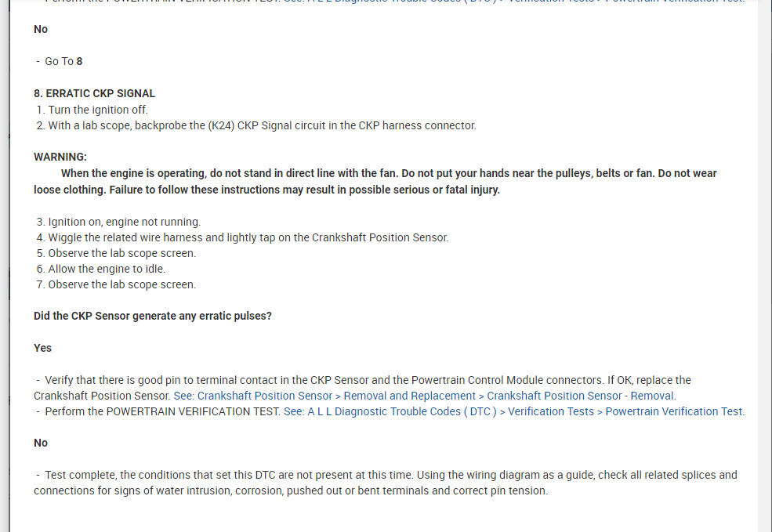Click the 'No' label above 'Test complete'

(x=41, y=443)
